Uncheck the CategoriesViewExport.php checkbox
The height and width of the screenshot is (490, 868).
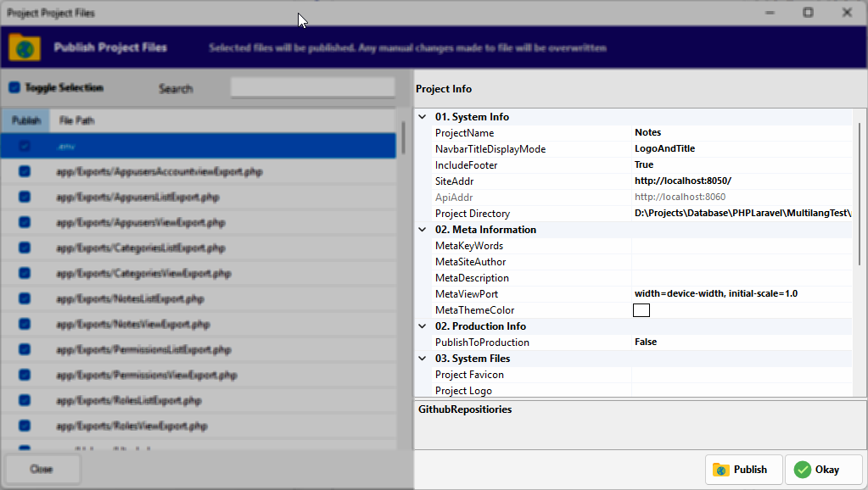pos(25,273)
